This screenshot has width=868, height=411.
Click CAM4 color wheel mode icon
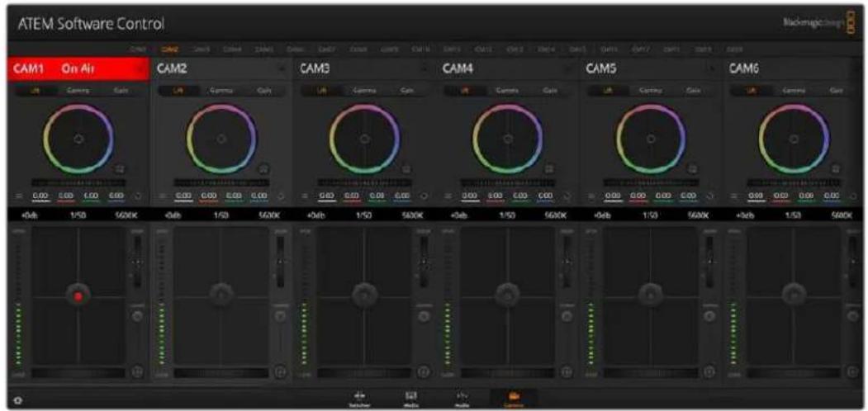pyautogui.click(x=551, y=170)
